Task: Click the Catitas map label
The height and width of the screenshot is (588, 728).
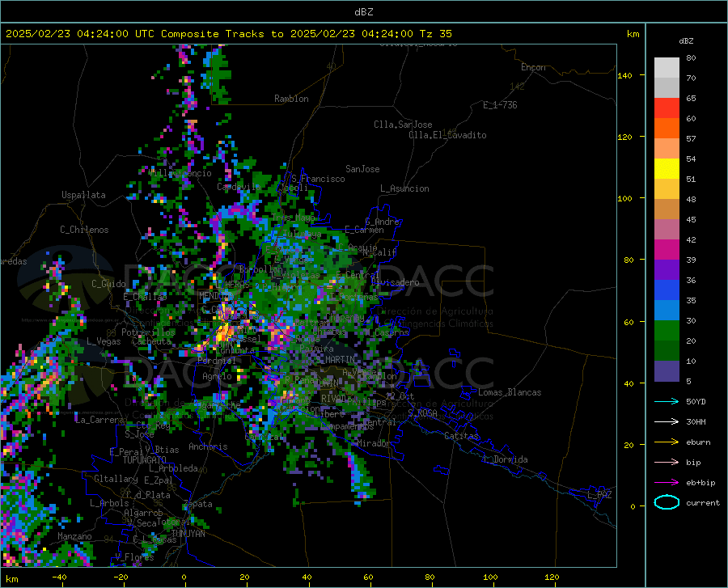Action: [461, 436]
